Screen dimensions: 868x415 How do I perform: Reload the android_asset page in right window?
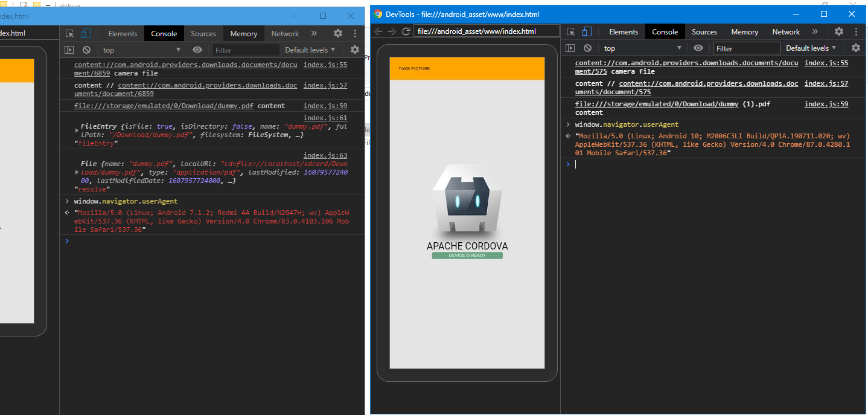click(x=406, y=31)
